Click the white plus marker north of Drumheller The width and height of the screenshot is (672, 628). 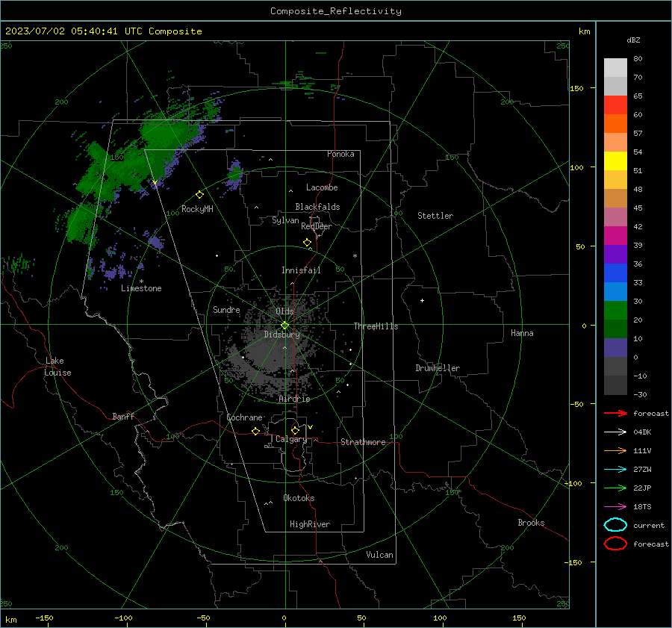click(422, 300)
